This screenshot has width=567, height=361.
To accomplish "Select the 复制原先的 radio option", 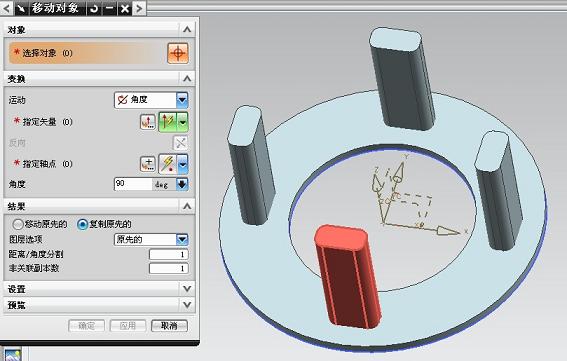I will point(82,224).
